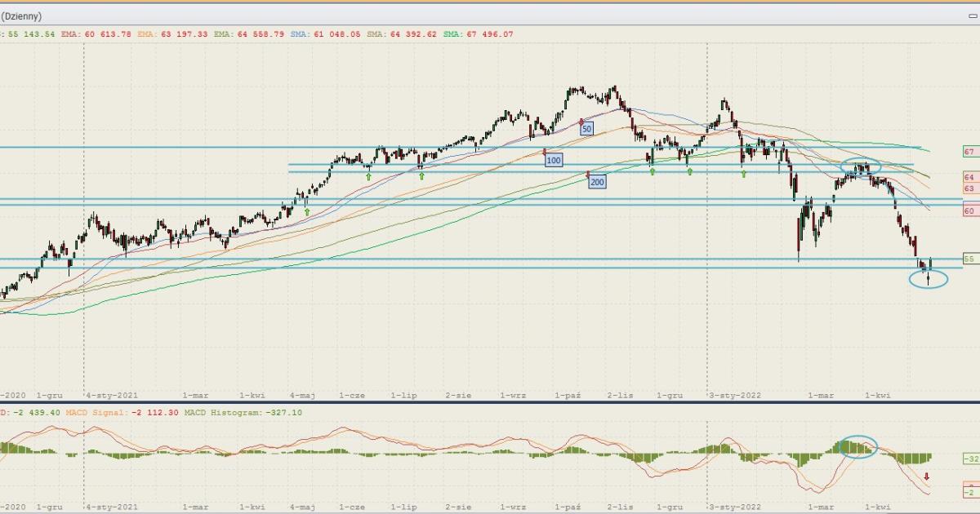980x514 pixels.
Task: Click the red down arrow in MACD panel
Action: (927, 477)
